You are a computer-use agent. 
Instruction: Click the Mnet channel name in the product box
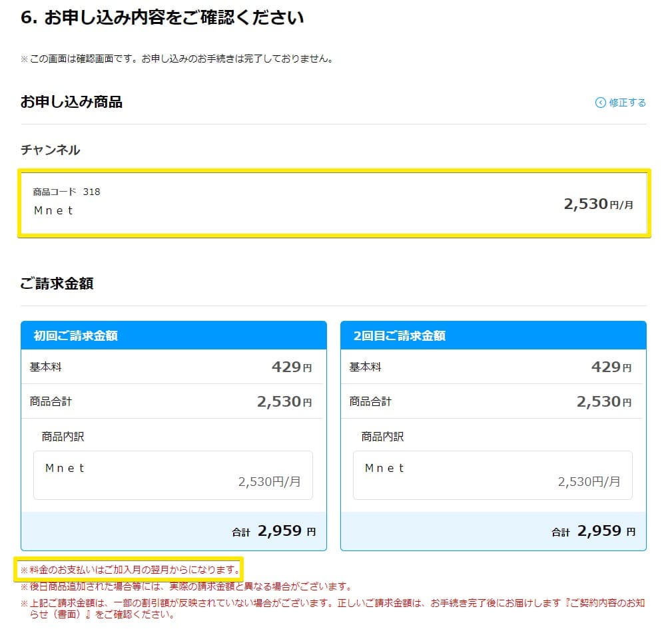coord(53,210)
